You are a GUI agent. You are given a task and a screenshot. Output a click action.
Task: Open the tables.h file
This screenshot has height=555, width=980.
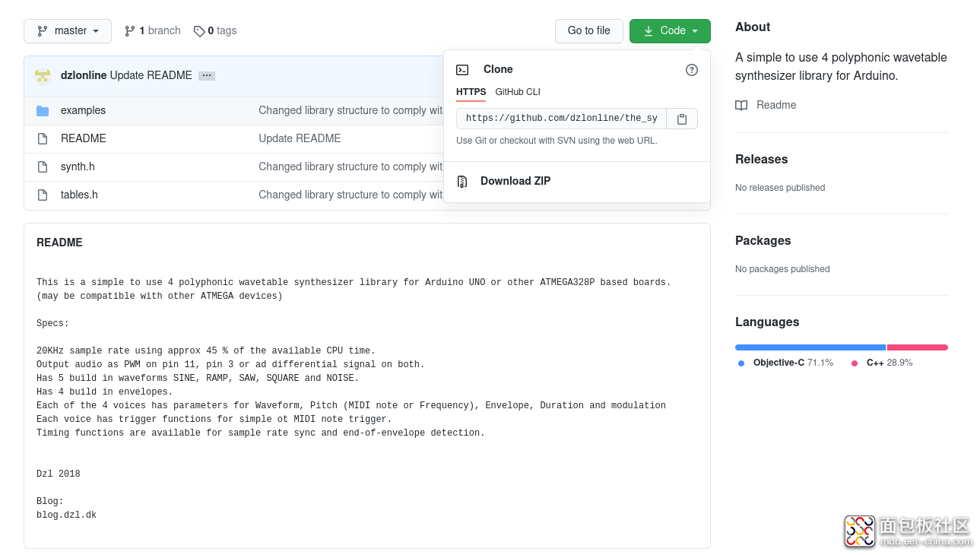(79, 195)
